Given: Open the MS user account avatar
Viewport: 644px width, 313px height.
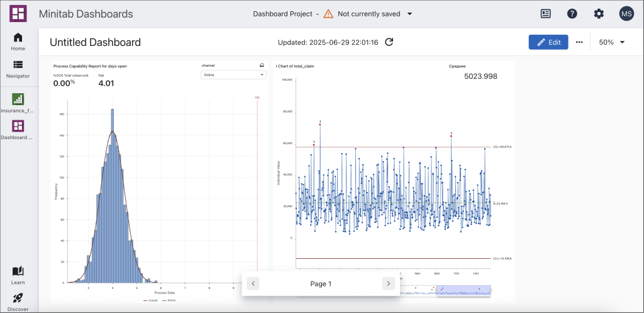Looking at the screenshot, I should tap(627, 14).
